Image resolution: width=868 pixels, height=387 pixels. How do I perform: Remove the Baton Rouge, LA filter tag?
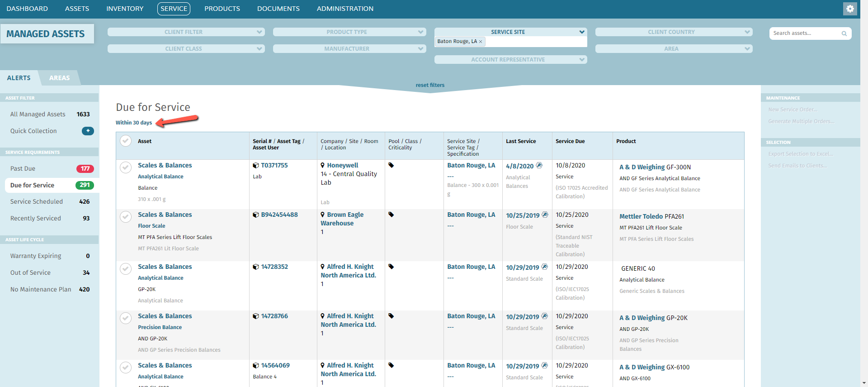(x=481, y=42)
